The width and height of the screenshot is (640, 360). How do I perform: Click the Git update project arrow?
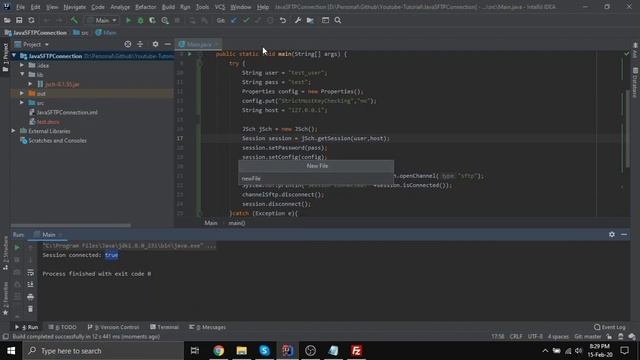pyautogui.click(x=234, y=20)
